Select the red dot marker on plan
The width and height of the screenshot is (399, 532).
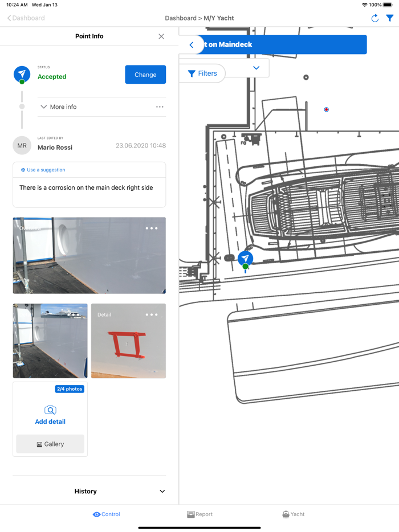coord(327,109)
